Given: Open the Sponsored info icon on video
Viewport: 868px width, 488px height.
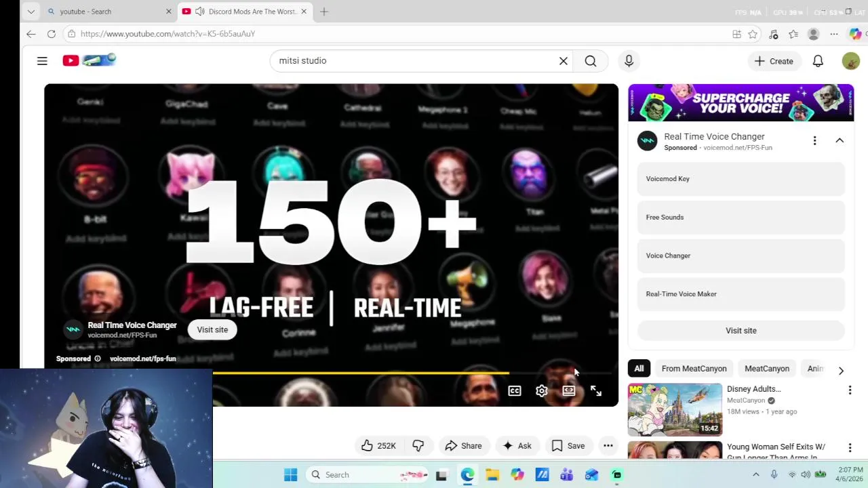Looking at the screenshot, I should pos(98,359).
